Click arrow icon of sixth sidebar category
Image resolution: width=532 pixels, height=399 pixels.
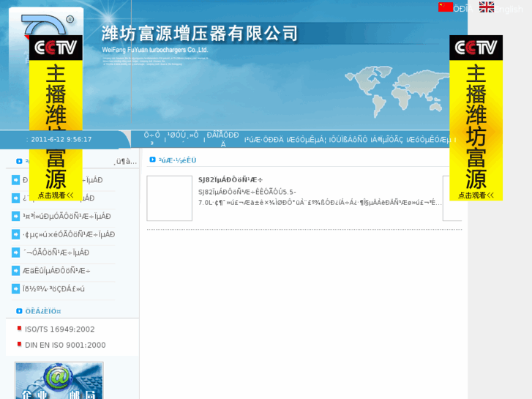(x=15, y=271)
